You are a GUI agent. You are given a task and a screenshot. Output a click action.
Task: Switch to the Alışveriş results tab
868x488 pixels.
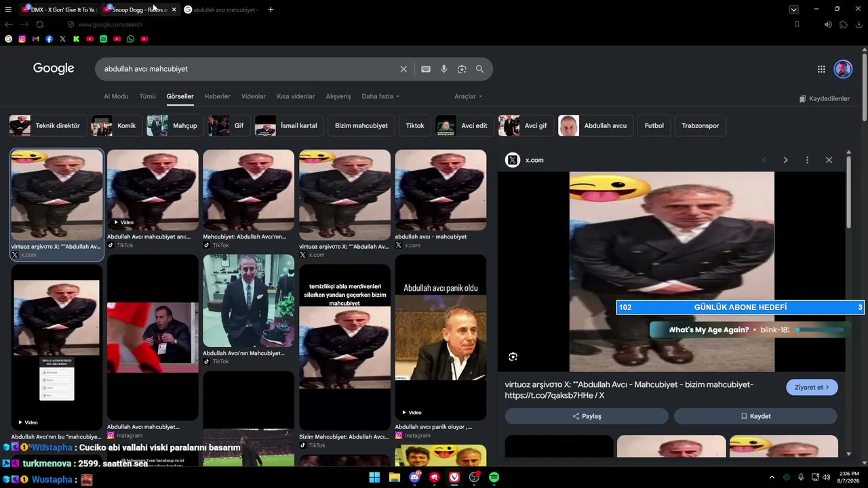click(x=338, y=96)
